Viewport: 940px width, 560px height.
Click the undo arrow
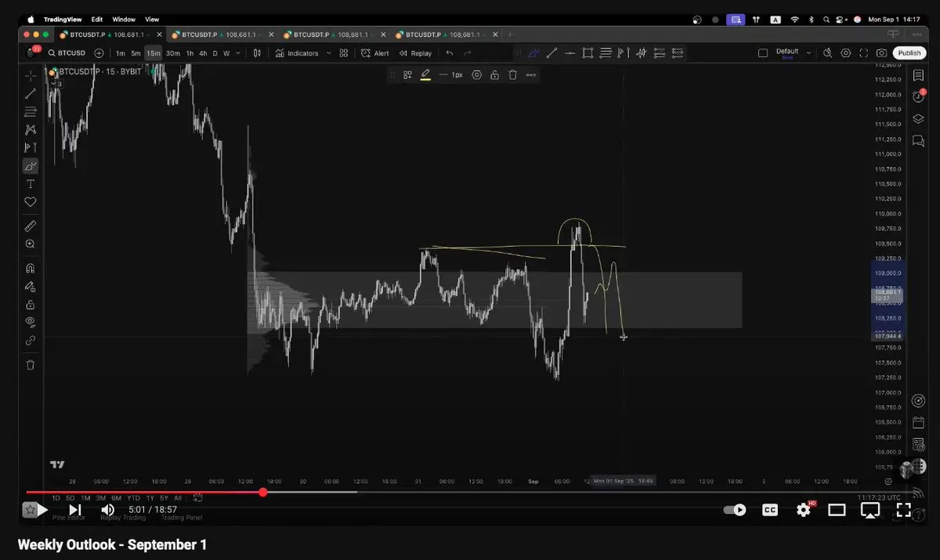449,53
